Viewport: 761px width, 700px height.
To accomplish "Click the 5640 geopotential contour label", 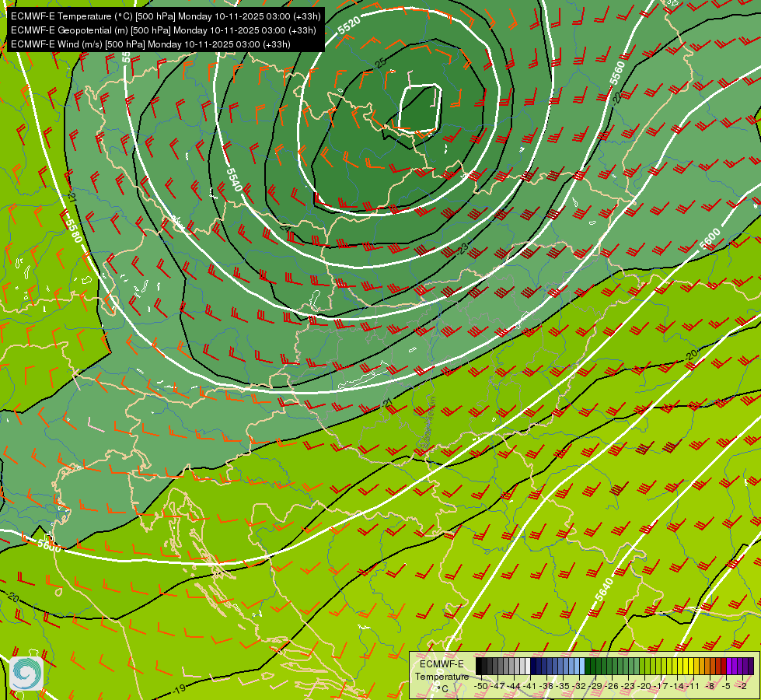I will (605, 590).
